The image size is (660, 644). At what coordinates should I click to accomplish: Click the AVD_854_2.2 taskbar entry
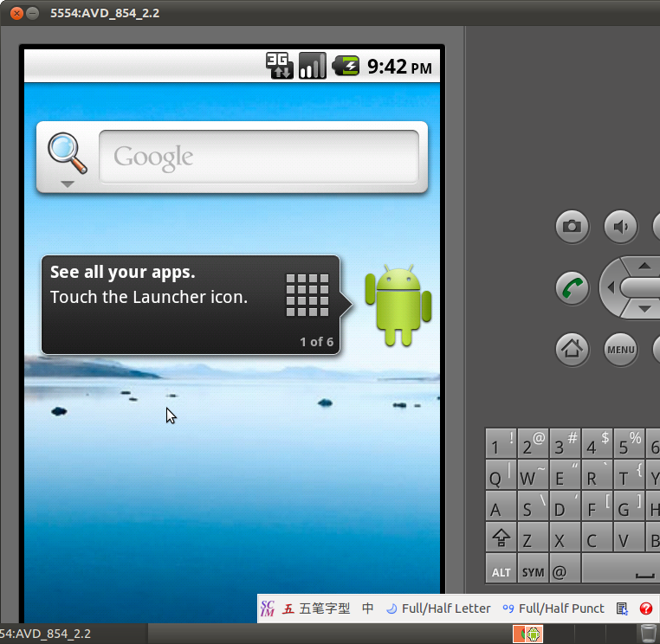[74, 634]
